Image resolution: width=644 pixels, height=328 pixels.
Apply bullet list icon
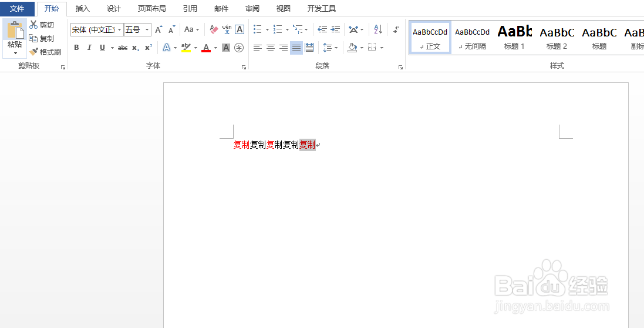pyautogui.click(x=258, y=29)
